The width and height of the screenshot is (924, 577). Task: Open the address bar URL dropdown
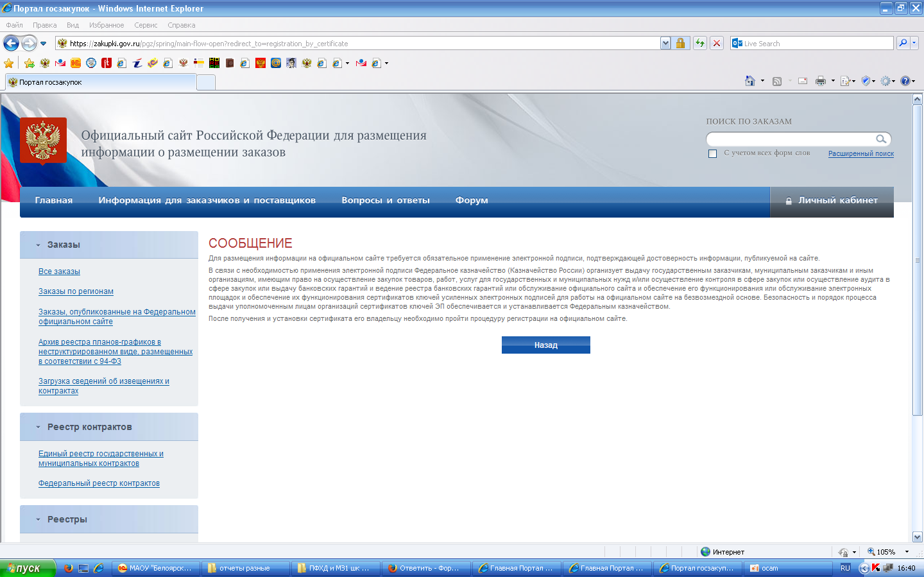pyautogui.click(x=665, y=43)
